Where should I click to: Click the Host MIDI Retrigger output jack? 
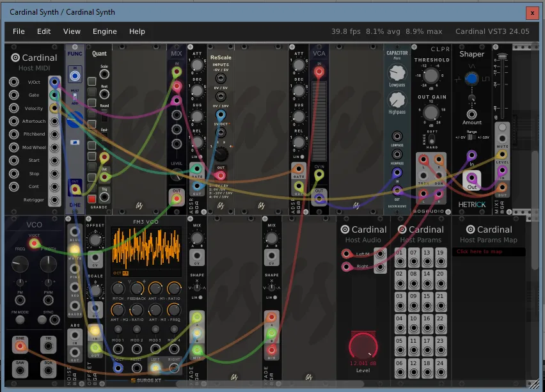pos(54,200)
